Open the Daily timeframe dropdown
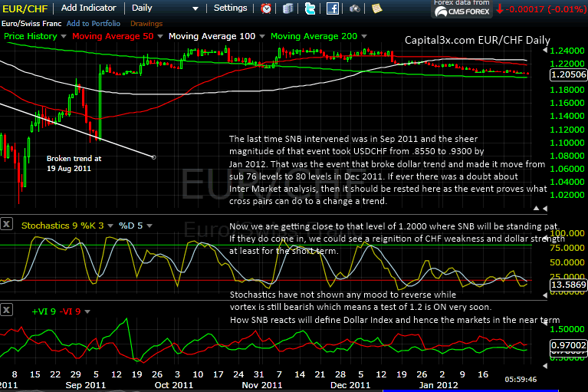 tap(165, 8)
